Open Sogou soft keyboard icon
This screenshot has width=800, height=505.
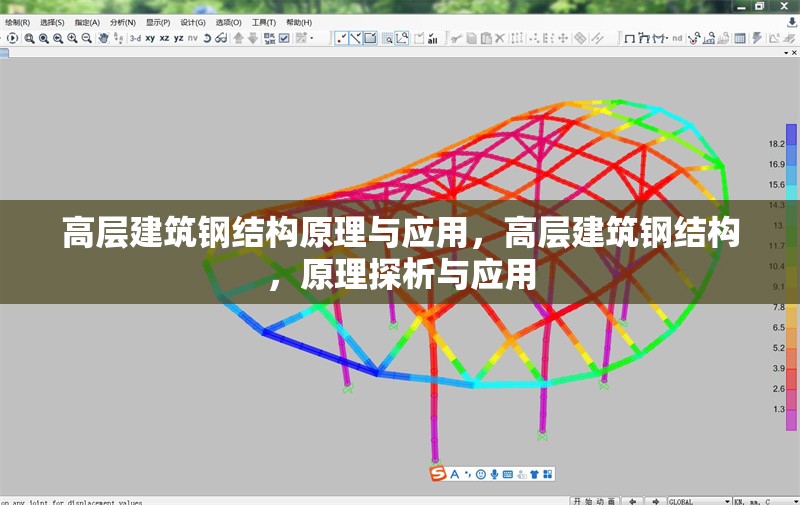click(508, 474)
